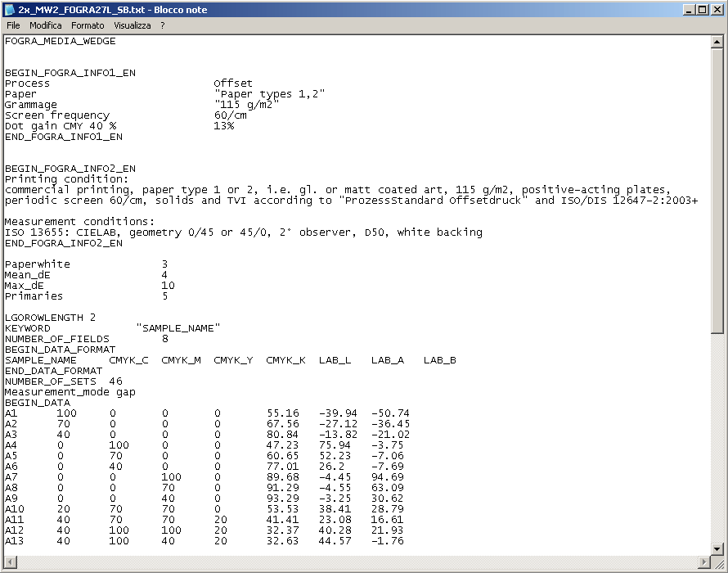This screenshot has height=573, width=728.
Task: Click the NUMBER_OF_SETS label
Action: point(51,381)
